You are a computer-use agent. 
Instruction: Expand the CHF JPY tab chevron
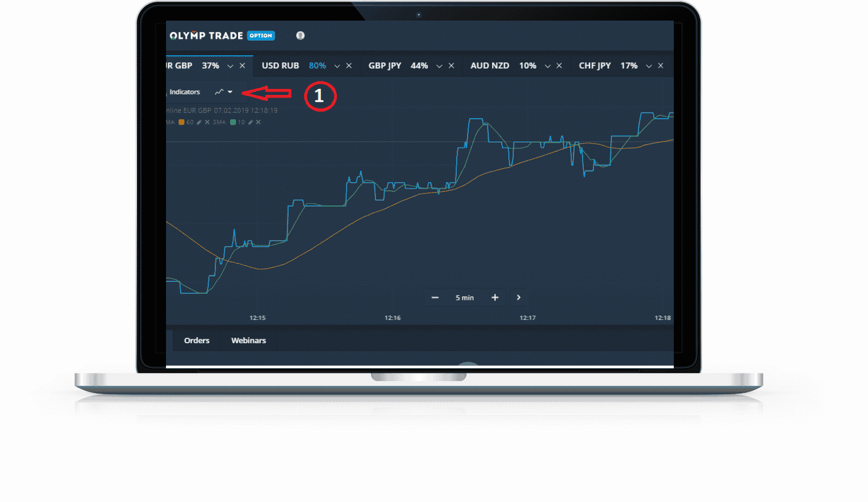tap(649, 66)
